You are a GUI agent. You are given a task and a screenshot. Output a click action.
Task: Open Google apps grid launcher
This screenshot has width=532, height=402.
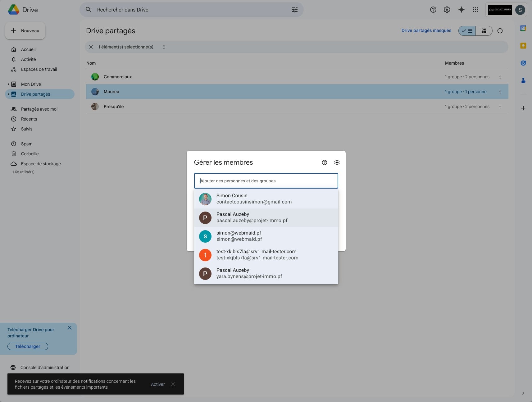475,10
